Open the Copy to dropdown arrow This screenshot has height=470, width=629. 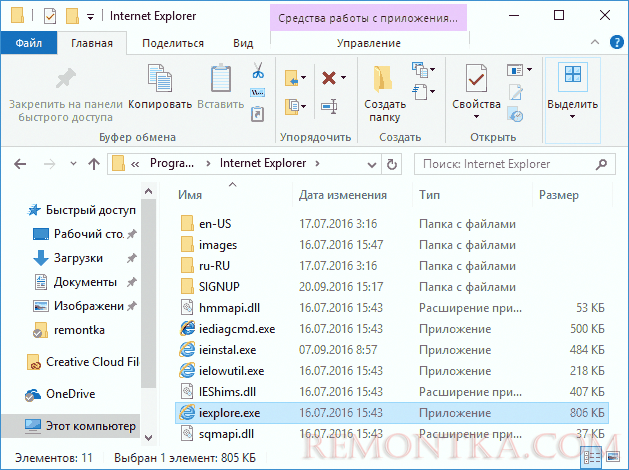(304, 106)
